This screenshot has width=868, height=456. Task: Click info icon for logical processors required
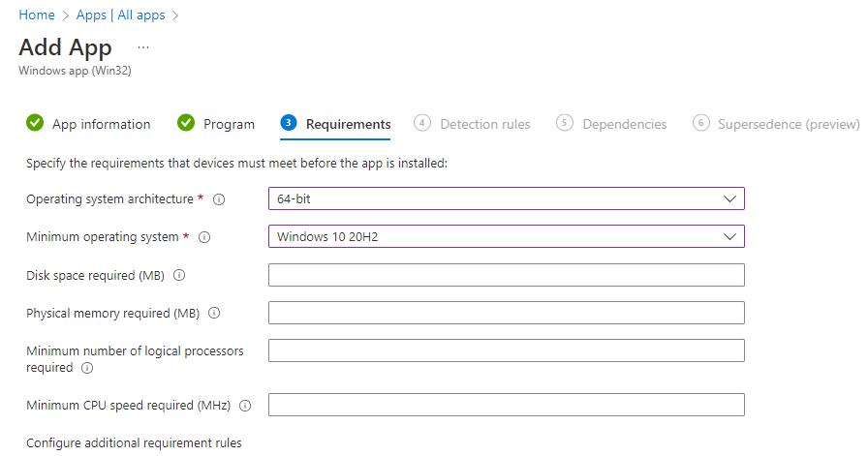[87, 368]
